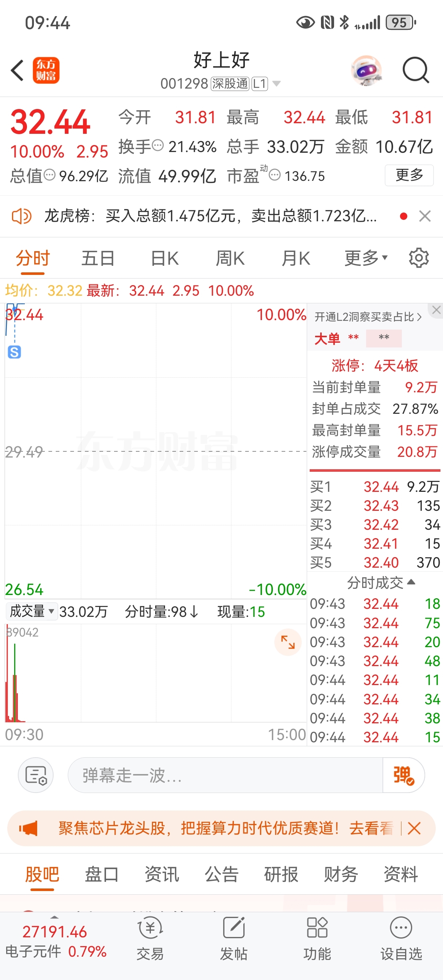Open the robot assistant avatar

coord(366,70)
